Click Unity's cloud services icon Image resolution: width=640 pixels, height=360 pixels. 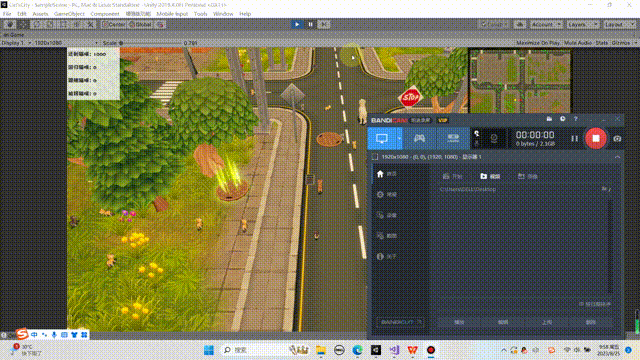[520, 24]
